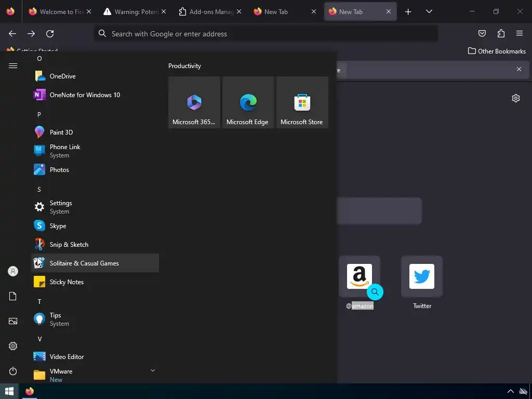Open Snip & Sketch
The width and height of the screenshot is (532, 399).
tap(95, 244)
